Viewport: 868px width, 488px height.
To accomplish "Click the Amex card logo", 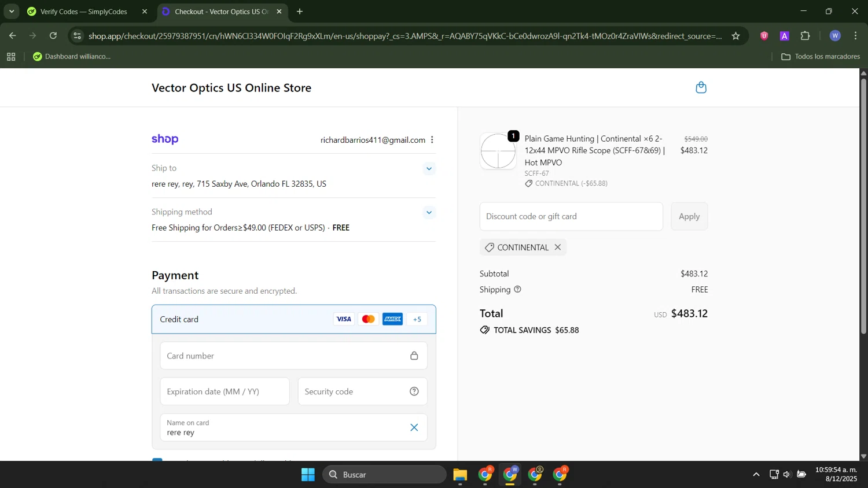I will (x=392, y=319).
